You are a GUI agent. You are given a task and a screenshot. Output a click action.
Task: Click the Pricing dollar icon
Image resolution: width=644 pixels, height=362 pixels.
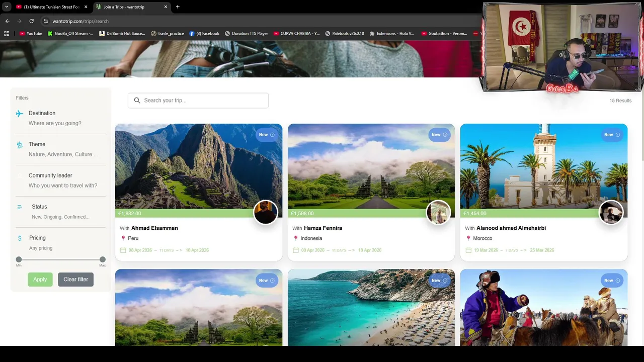(x=20, y=238)
